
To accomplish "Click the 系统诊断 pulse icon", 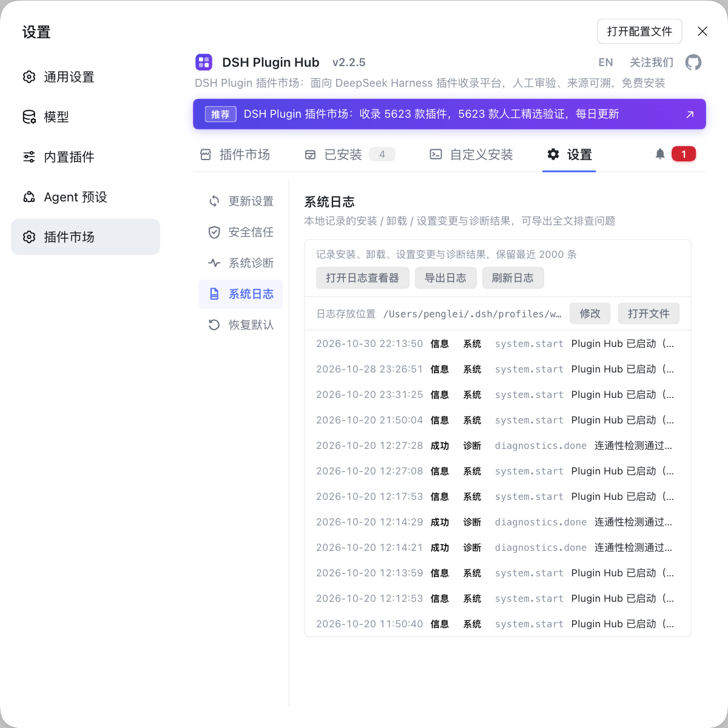I will (214, 263).
